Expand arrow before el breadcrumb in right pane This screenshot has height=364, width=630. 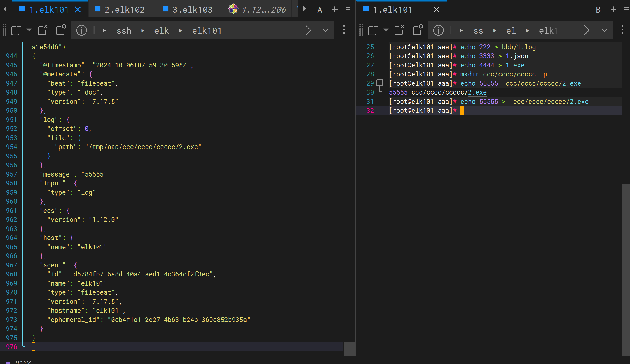click(x=495, y=30)
